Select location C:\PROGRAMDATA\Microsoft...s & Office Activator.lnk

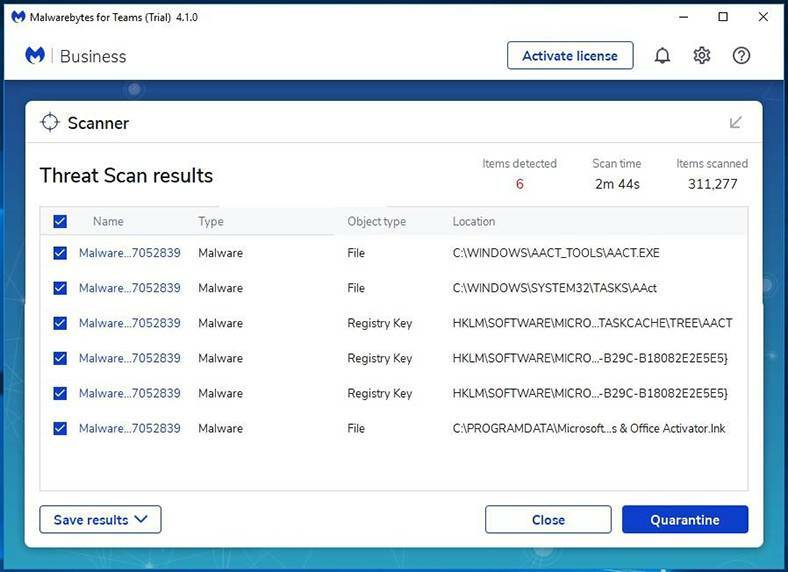tap(588, 428)
